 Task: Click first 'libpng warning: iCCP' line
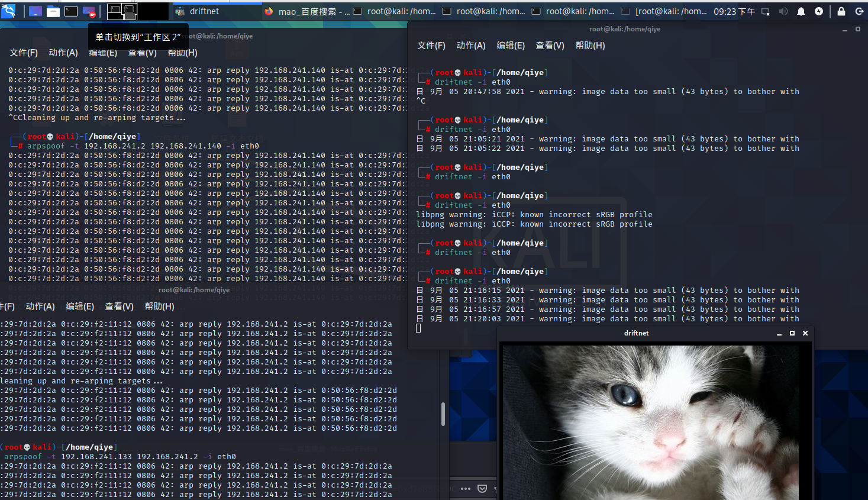coord(534,215)
